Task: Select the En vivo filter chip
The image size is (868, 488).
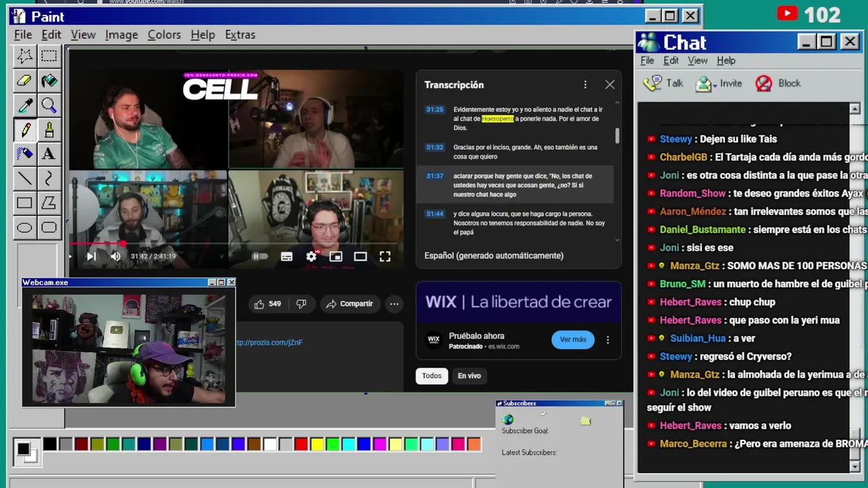Action: click(x=469, y=375)
